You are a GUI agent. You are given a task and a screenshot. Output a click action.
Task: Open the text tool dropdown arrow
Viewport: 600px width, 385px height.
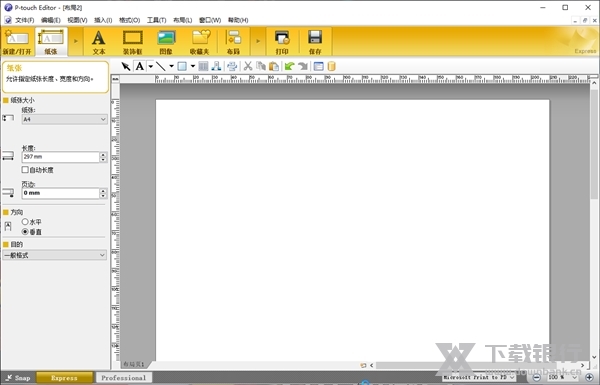coord(150,66)
